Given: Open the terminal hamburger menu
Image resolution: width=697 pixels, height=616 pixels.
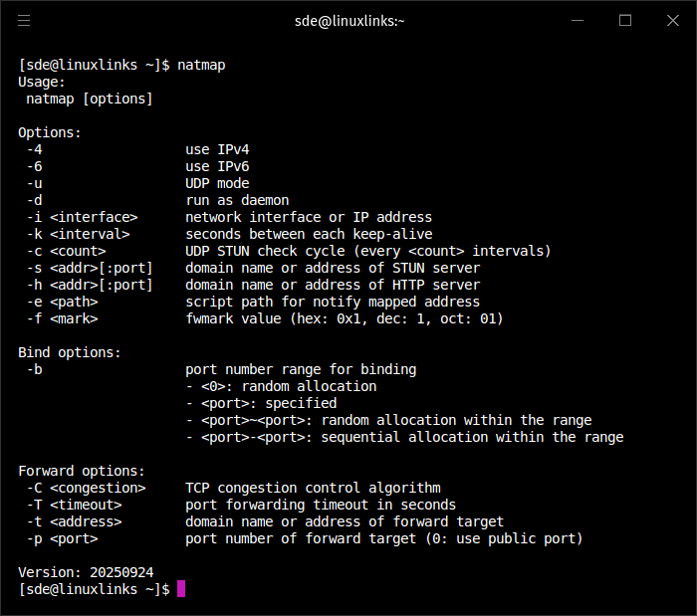Looking at the screenshot, I should 24,20.
